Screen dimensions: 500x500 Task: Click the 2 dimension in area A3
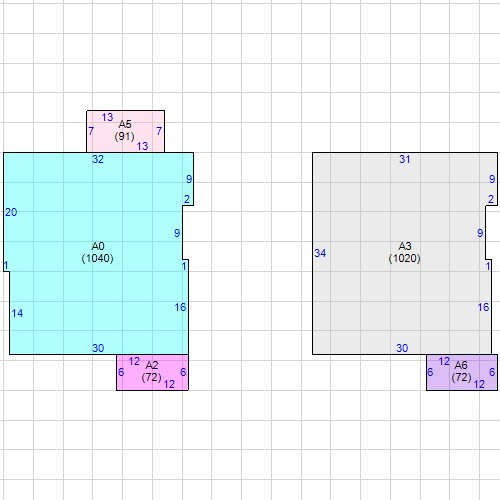(x=491, y=199)
